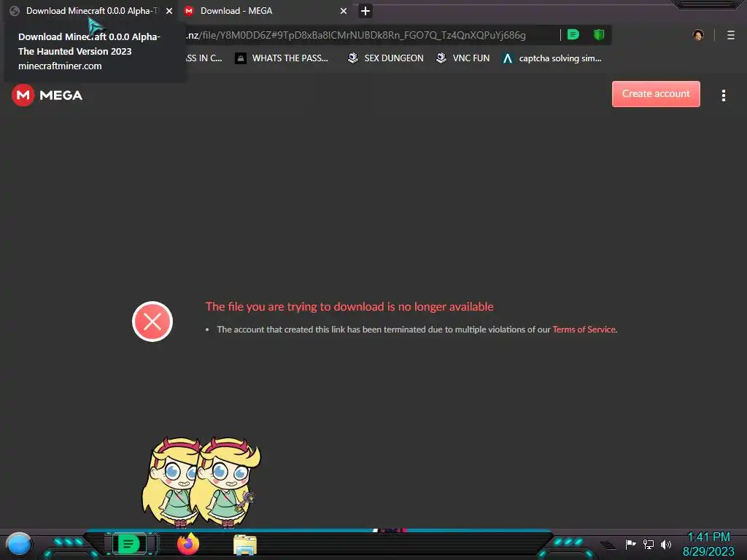Open File Explorer from the taskbar
The image size is (747, 560).
pyautogui.click(x=245, y=545)
